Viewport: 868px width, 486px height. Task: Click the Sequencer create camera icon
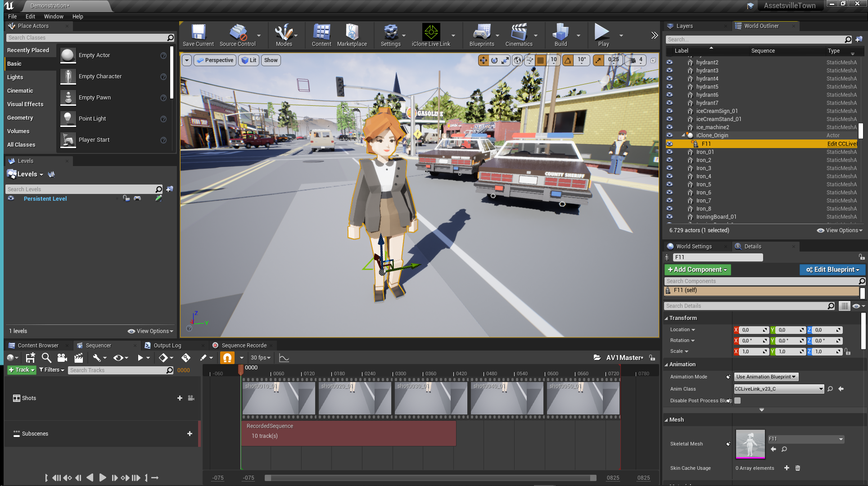coord(63,358)
